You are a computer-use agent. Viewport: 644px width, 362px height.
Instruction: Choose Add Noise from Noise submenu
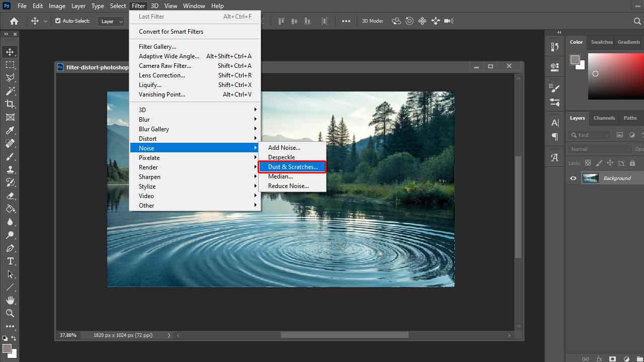tap(292, 148)
